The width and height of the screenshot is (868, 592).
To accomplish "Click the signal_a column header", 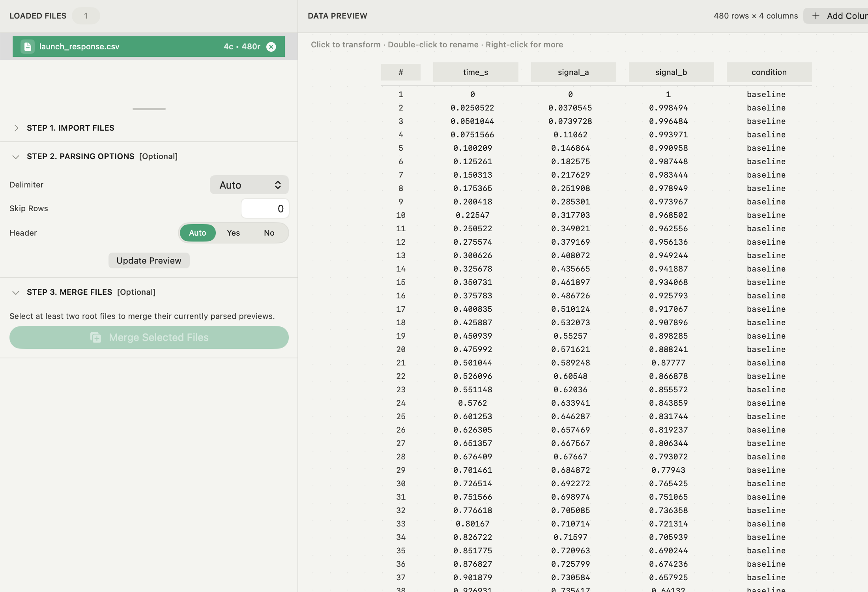I will click(574, 72).
